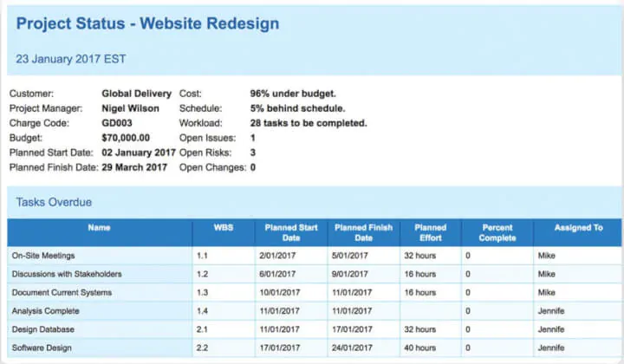Viewport: 624px width, 364px height.
Task: Select the Analysis Complete task name
Action: pyautogui.click(x=45, y=310)
